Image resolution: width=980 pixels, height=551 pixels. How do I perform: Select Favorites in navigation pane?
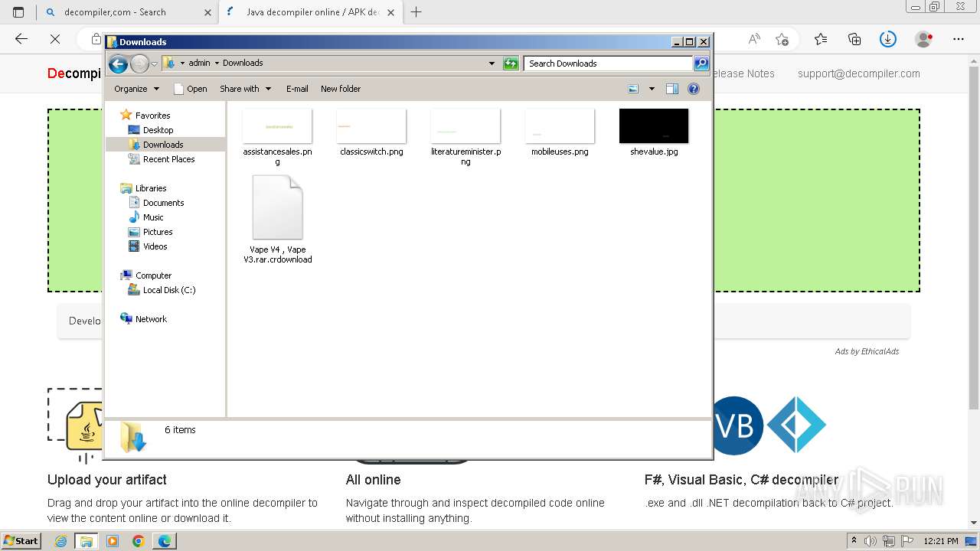pyautogui.click(x=152, y=116)
